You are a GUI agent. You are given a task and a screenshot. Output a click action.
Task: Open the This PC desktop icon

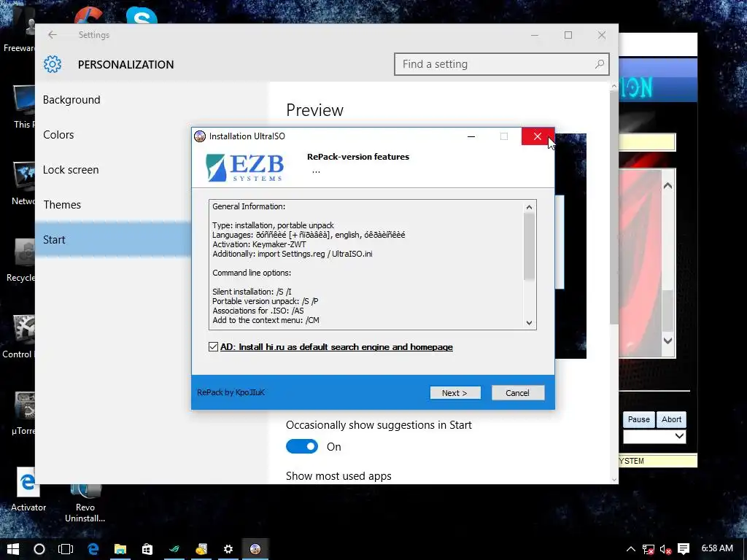(24, 106)
